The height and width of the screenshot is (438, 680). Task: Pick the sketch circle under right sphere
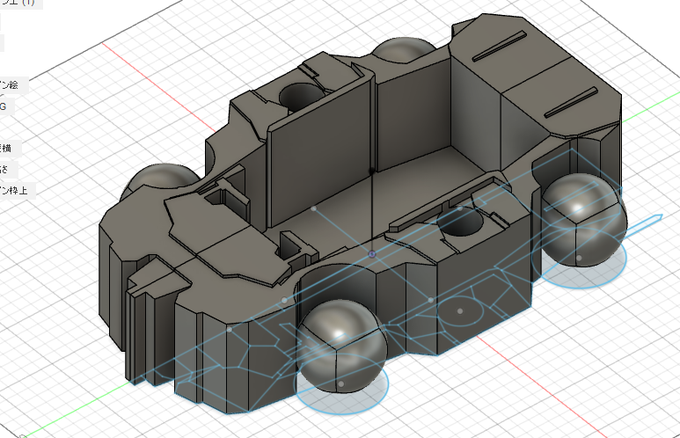tap(579, 260)
